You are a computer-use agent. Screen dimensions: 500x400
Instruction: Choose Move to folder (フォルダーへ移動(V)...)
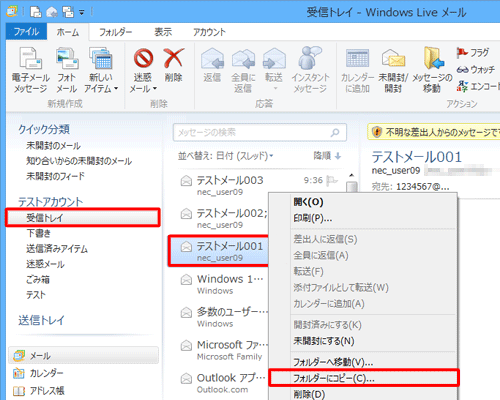[363, 362]
